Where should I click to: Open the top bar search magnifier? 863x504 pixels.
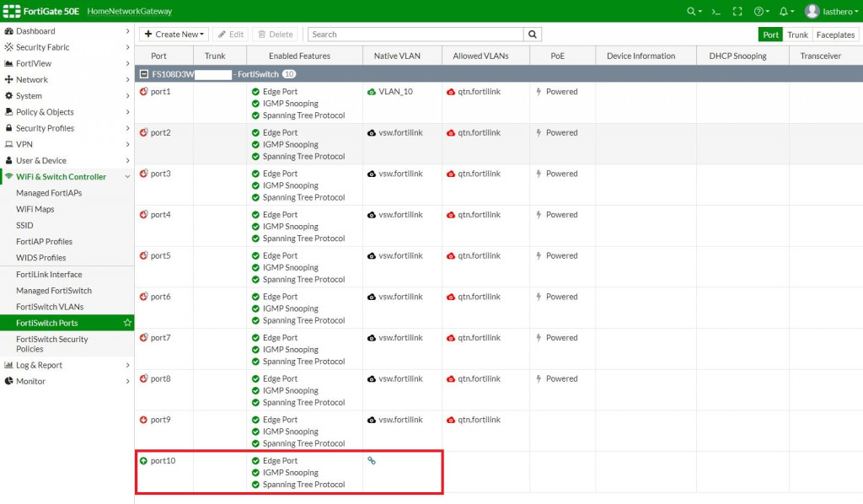point(691,11)
